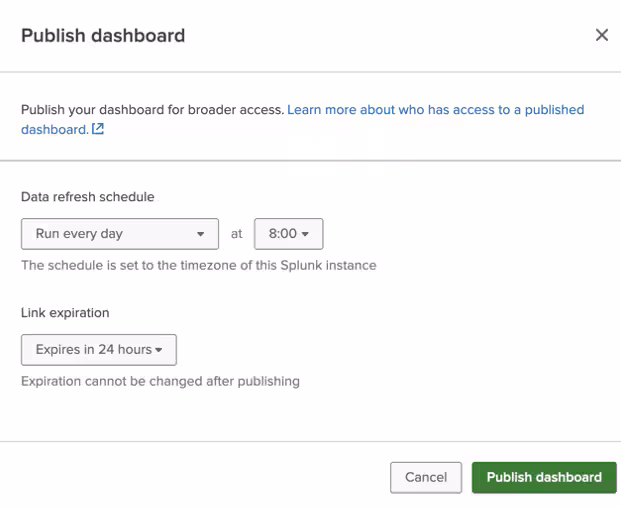Click the green Publish dashboard button
The width and height of the screenshot is (622, 508).
coord(543,477)
